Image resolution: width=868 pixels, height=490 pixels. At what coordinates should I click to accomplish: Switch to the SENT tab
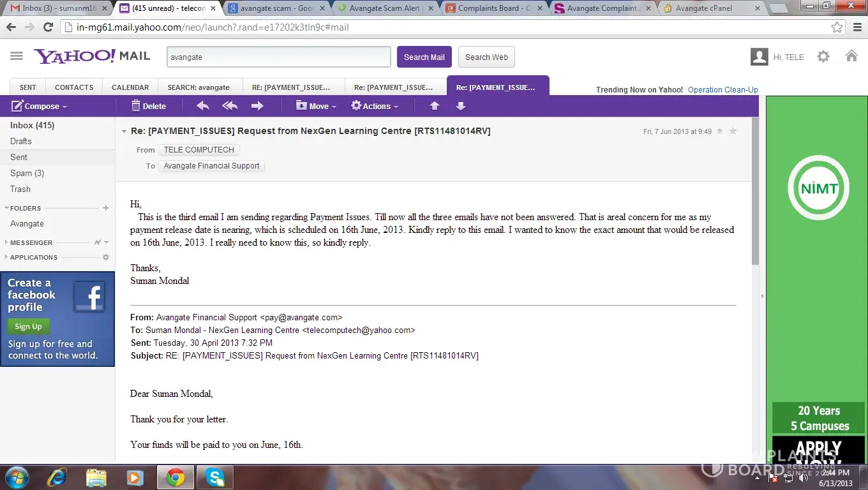(28, 87)
